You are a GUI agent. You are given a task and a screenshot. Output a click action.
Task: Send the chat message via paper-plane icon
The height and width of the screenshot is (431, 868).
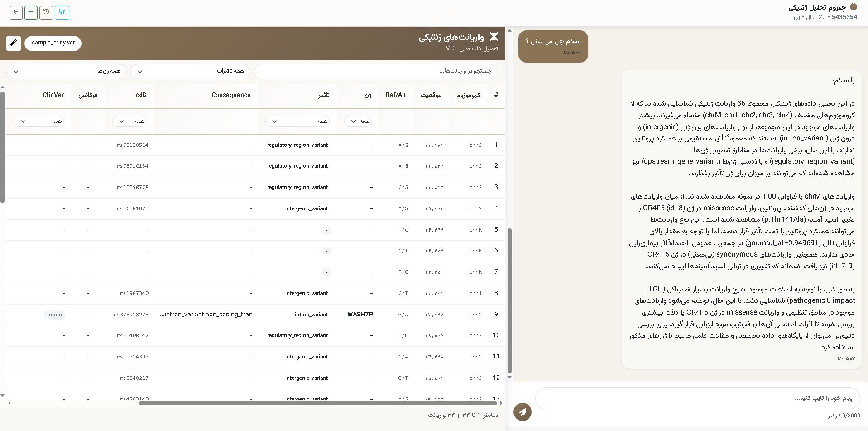(x=523, y=412)
